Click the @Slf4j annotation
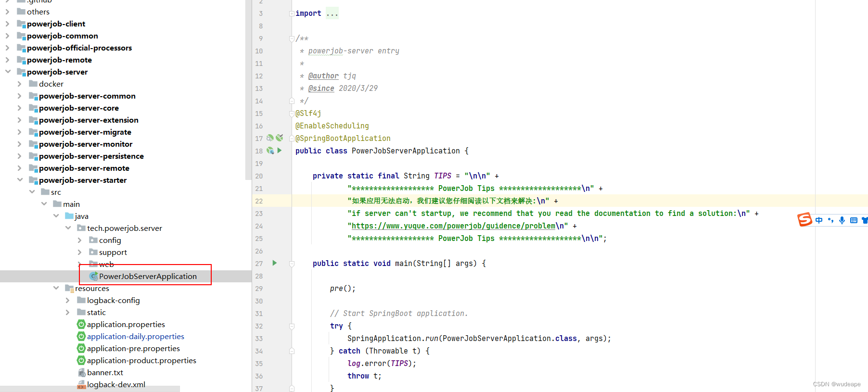 coord(308,114)
